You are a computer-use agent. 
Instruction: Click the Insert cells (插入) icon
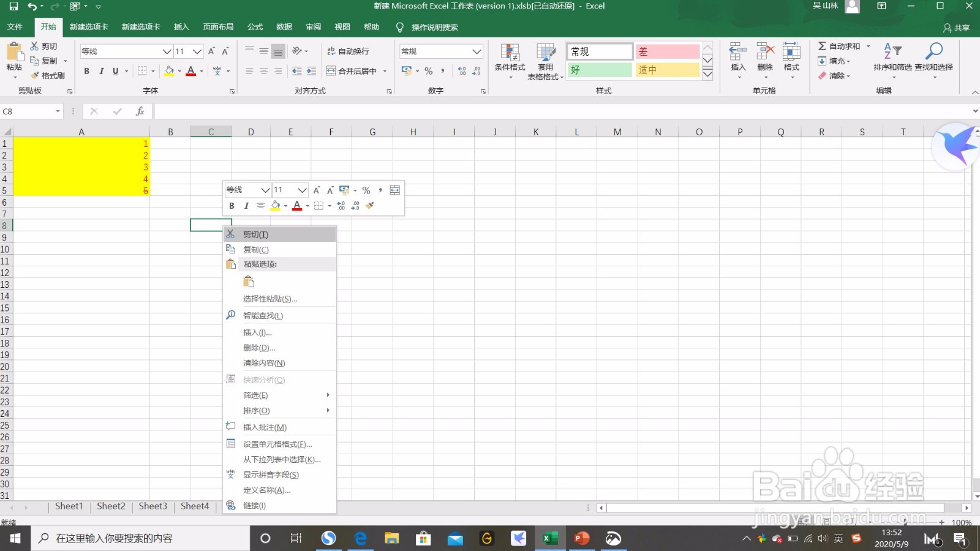(x=738, y=51)
